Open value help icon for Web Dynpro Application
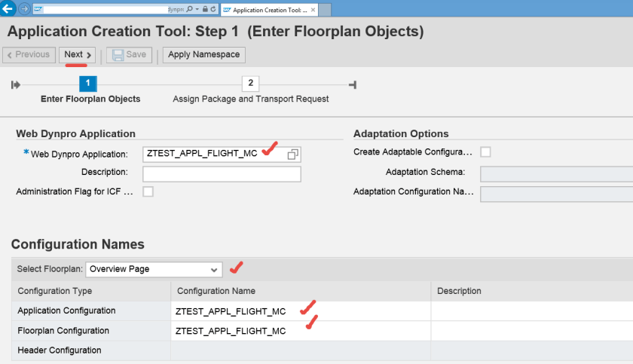 tap(293, 154)
